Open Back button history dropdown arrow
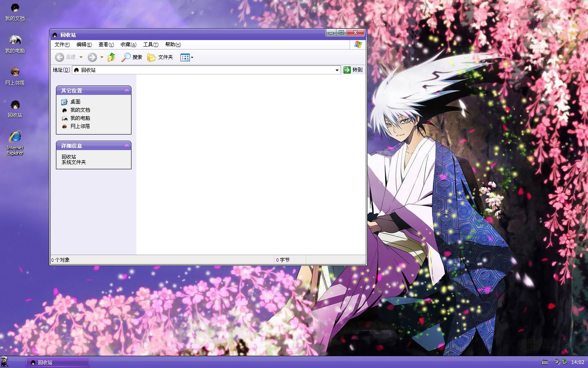 (x=81, y=57)
